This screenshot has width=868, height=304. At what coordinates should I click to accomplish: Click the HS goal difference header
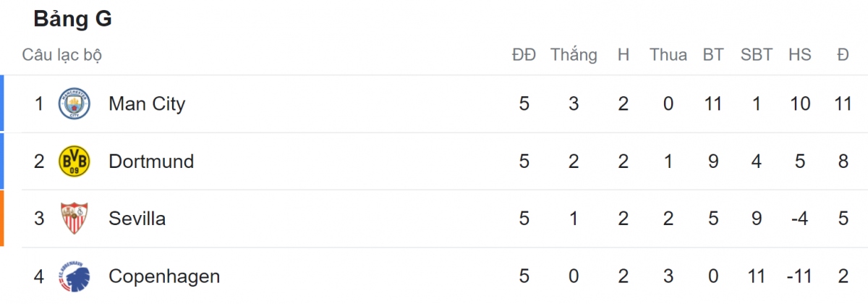click(800, 55)
